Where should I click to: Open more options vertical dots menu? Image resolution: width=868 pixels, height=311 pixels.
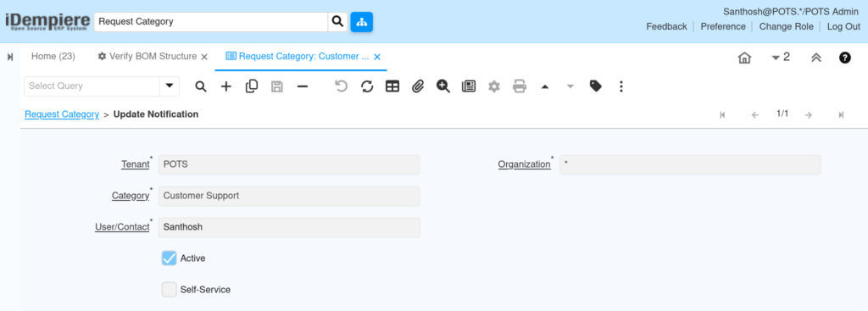pos(621,86)
